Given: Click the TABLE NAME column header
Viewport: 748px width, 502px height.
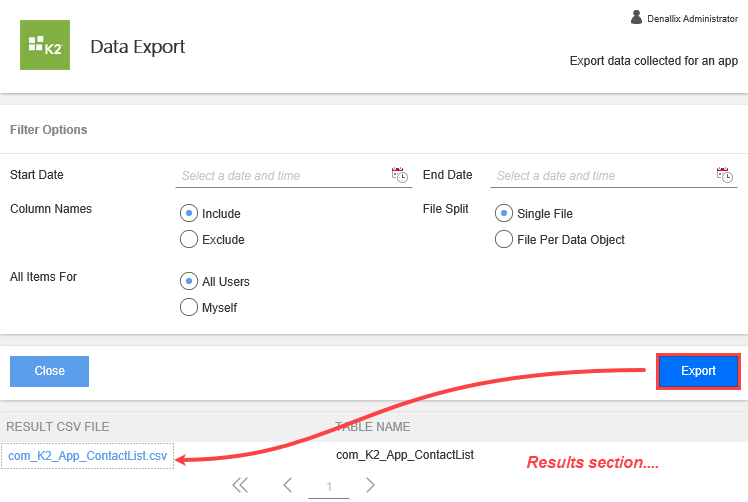Looking at the screenshot, I should pyautogui.click(x=373, y=427).
